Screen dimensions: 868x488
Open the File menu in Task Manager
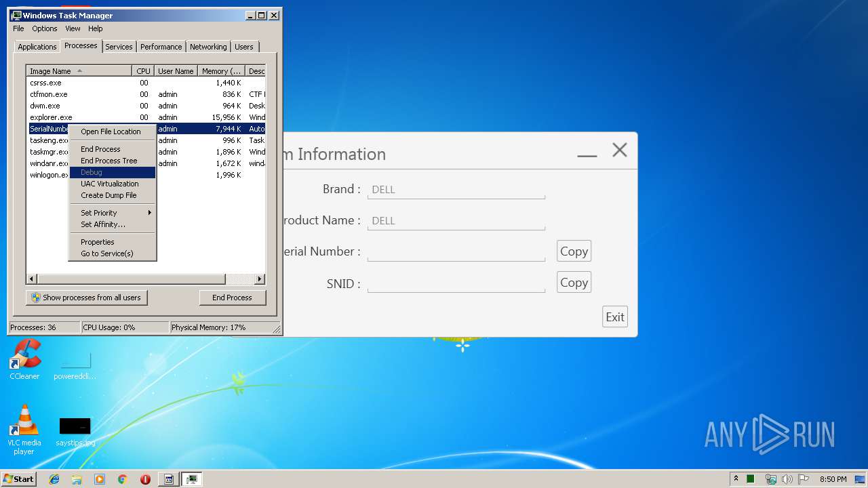[18, 28]
